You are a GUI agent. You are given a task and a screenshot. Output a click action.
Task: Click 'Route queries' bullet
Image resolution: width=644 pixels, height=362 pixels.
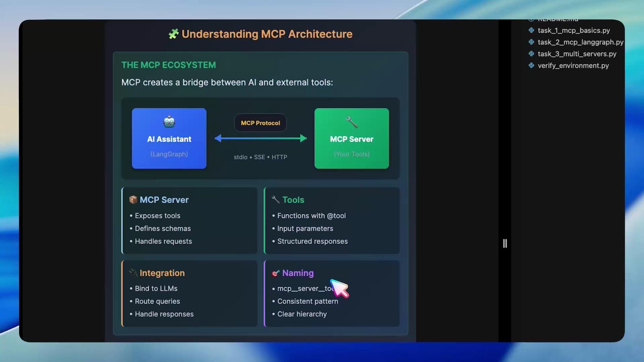157,301
